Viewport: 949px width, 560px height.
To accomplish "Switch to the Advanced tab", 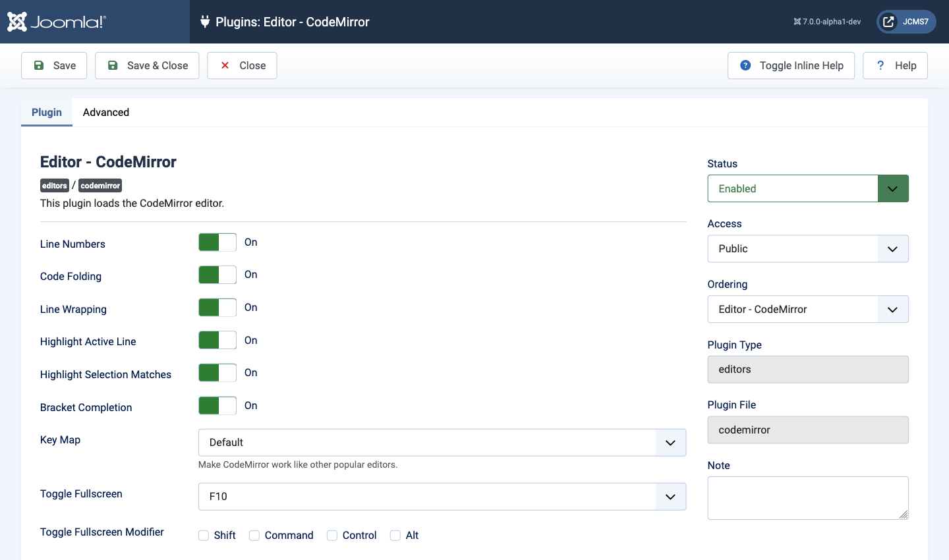I will [x=106, y=113].
